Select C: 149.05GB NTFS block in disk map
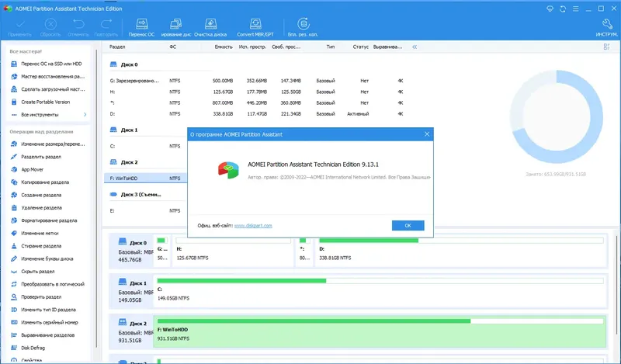621x364 pixels. (x=380, y=290)
